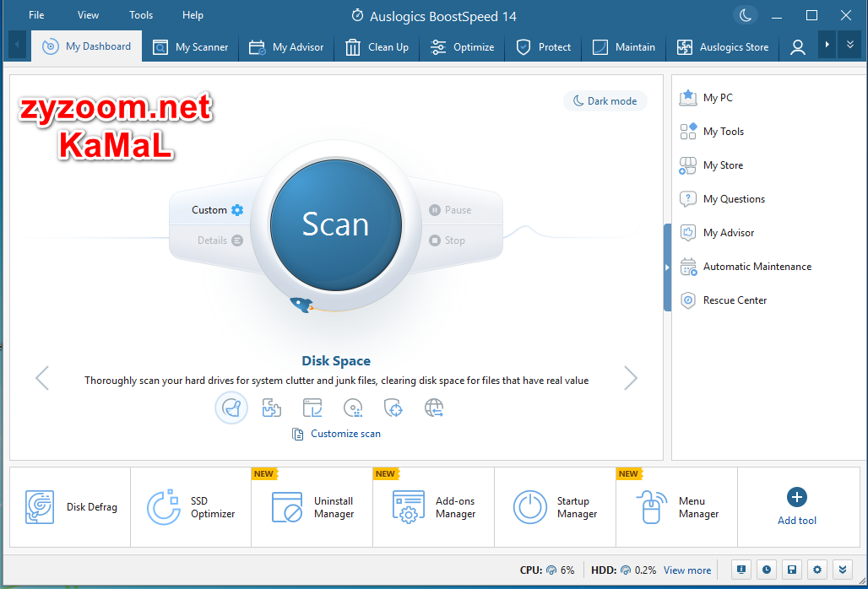This screenshot has height=589, width=868.
Task: Open the Help menu
Action: 193,15
